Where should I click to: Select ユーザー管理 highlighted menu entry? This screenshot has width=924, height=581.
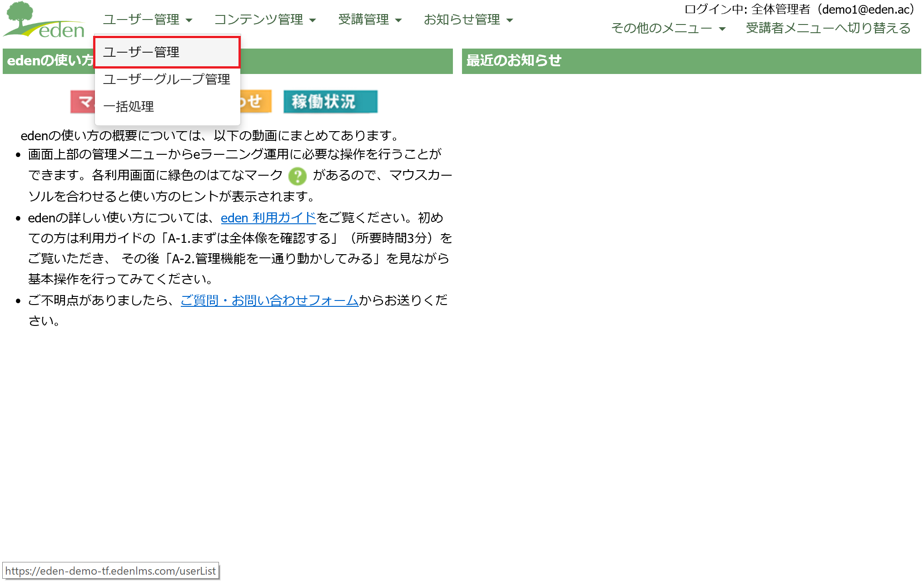coord(167,52)
